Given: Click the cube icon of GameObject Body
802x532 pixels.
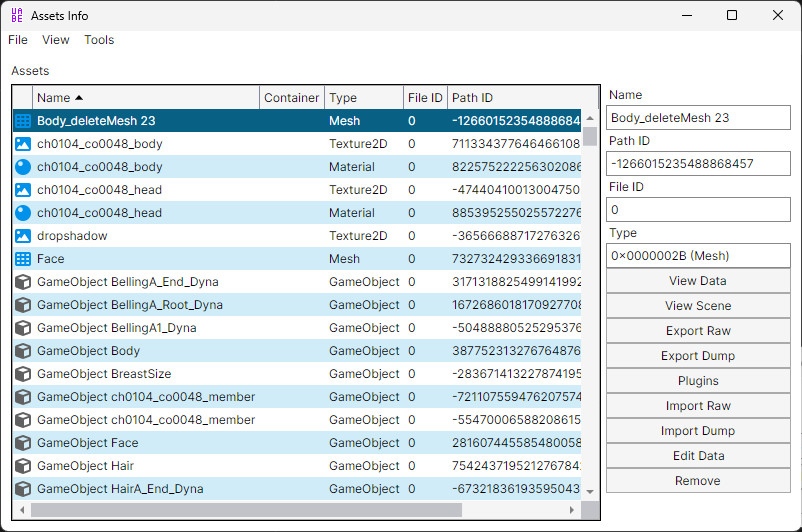Looking at the screenshot, I should (x=23, y=351).
